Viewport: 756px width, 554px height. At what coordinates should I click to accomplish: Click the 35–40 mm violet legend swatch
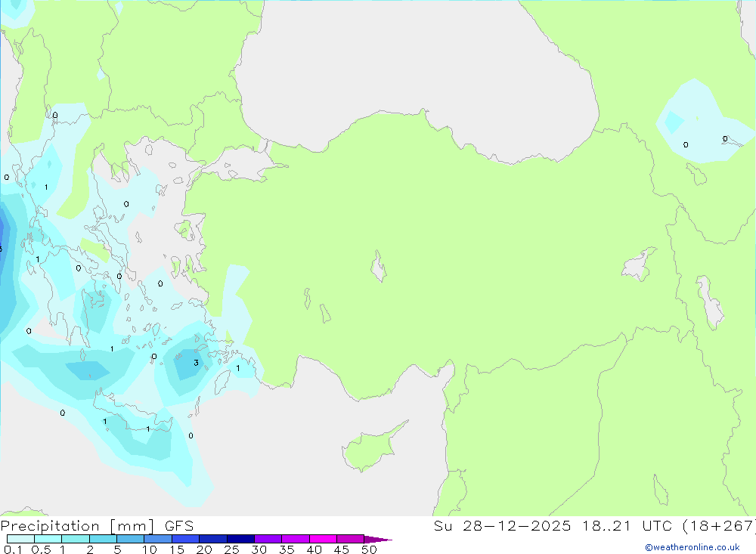(x=296, y=539)
